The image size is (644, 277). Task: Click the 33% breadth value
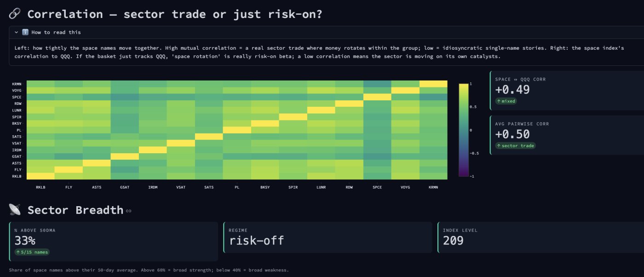click(25, 241)
